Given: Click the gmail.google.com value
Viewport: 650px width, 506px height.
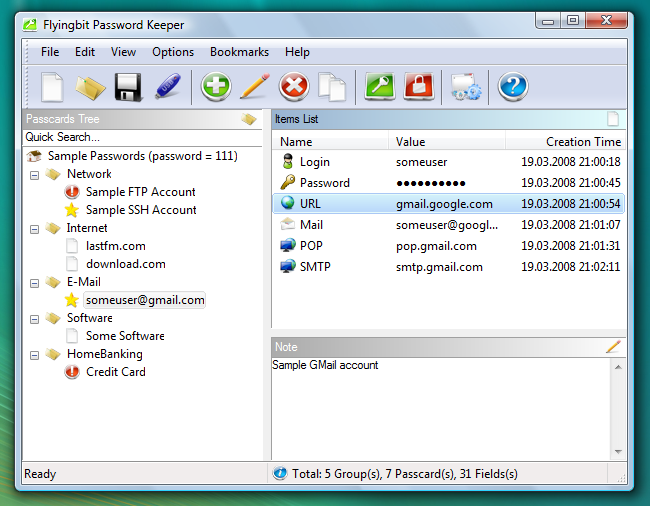Looking at the screenshot, I should coord(444,204).
